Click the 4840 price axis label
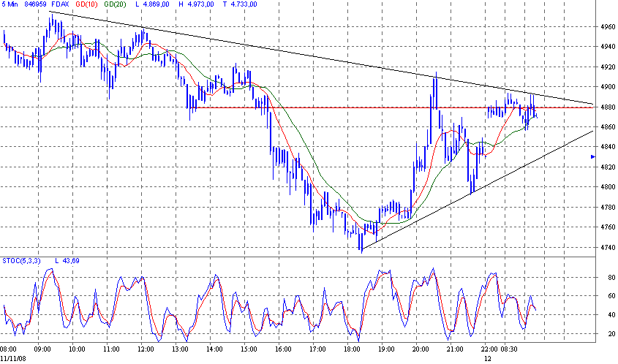The height and width of the screenshot is (364, 618). [x=607, y=147]
